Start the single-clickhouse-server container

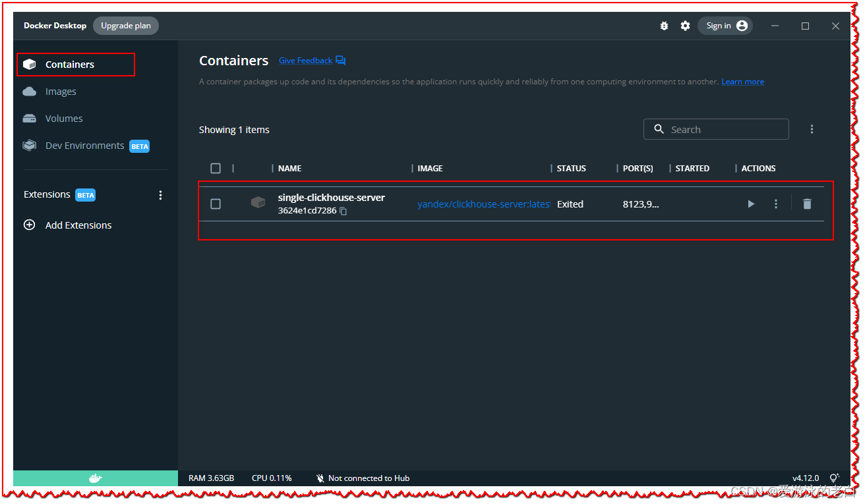point(750,204)
